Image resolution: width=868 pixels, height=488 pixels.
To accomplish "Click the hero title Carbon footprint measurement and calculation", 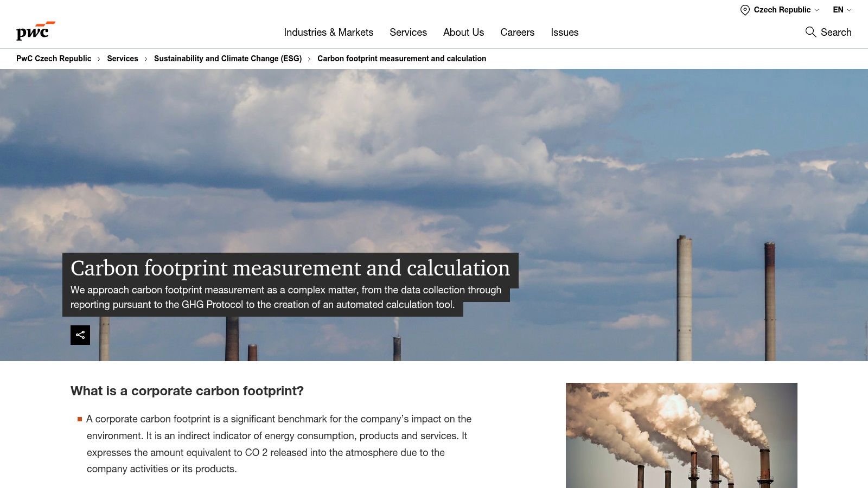I will click(290, 268).
